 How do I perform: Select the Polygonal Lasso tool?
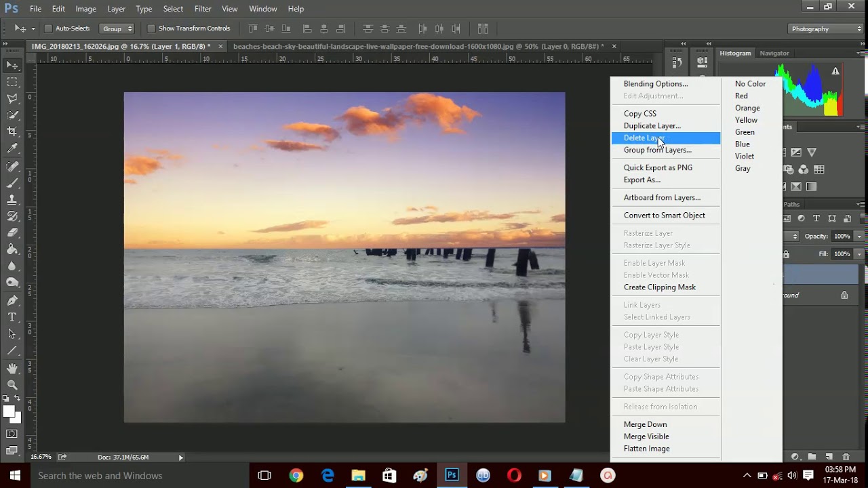(x=12, y=99)
